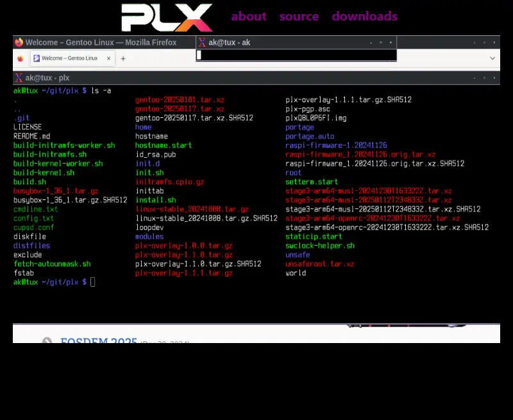Viewport: 513px width, 420px height.
Task: Click plx-overlay-1.1.0.tar.gz.SHA512 entry
Action: (198, 264)
